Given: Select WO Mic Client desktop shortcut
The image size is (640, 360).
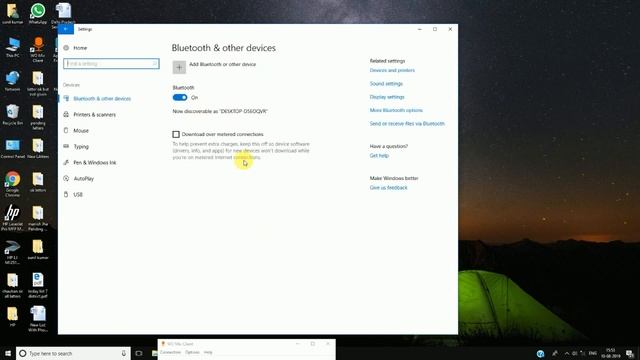Looking at the screenshot, I should 38,49.
